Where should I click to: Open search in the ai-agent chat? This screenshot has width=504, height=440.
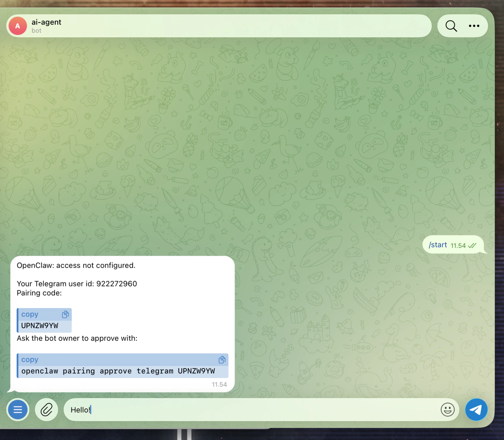coord(451,26)
